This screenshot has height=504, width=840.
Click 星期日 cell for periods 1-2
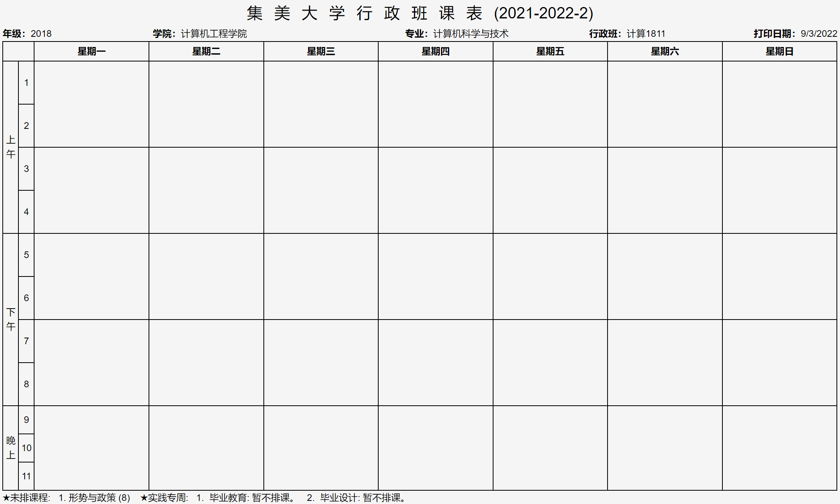point(780,104)
